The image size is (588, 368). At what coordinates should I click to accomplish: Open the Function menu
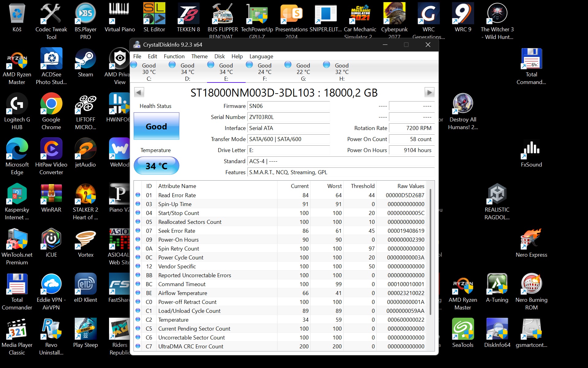tap(174, 56)
